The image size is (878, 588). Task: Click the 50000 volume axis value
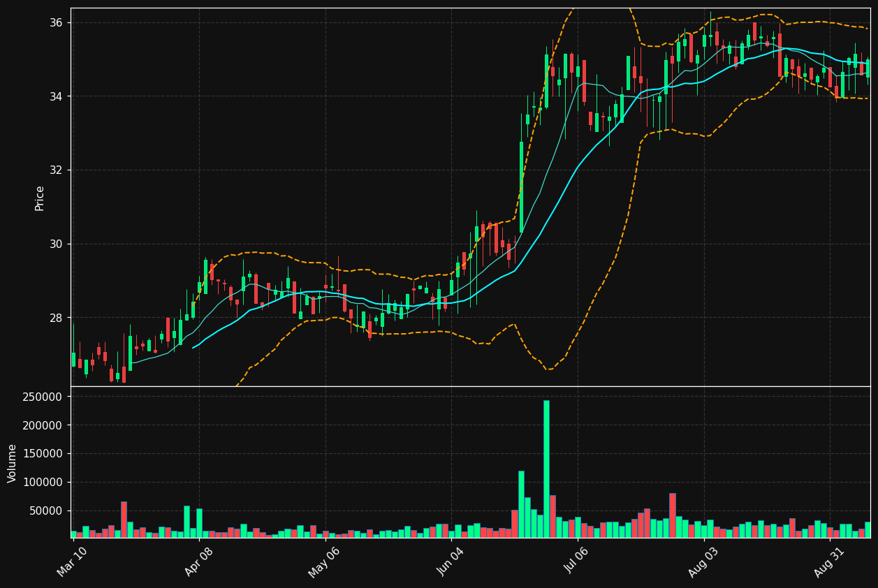tap(46, 511)
